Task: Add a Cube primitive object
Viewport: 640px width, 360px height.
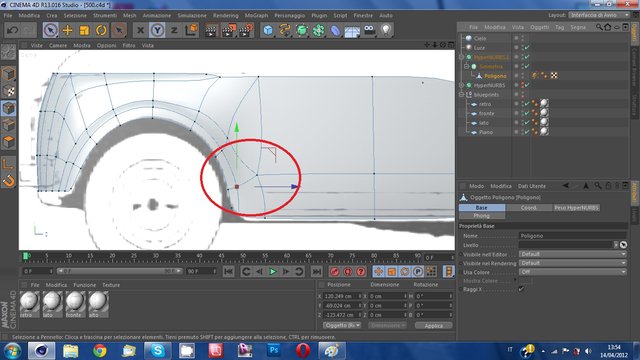Action: 268,30
